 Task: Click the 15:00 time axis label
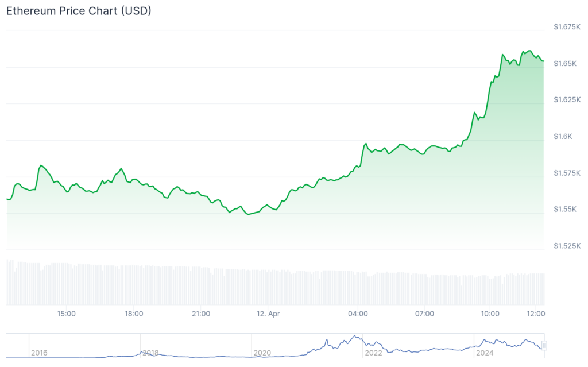coord(67,314)
